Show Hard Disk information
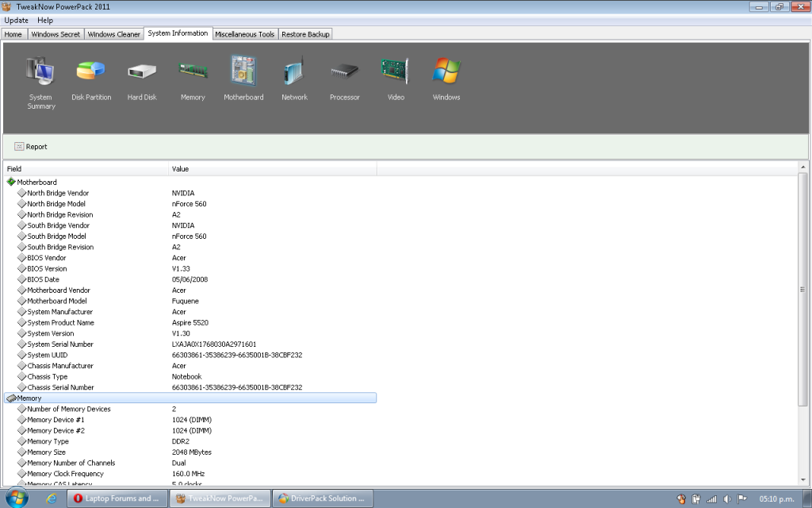Image resolution: width=812 pixels, height=508 pixels. pos(142,80)
